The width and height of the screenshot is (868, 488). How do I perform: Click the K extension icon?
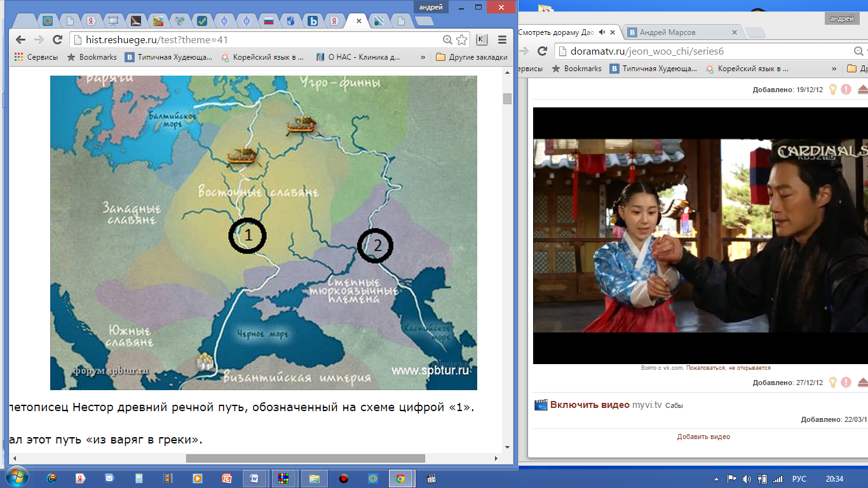point(482,39)
